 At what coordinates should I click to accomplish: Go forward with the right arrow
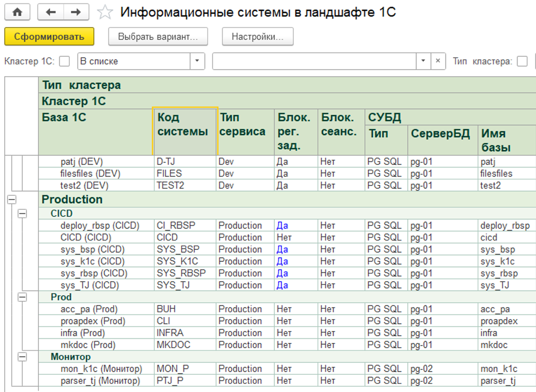(76, 12)
